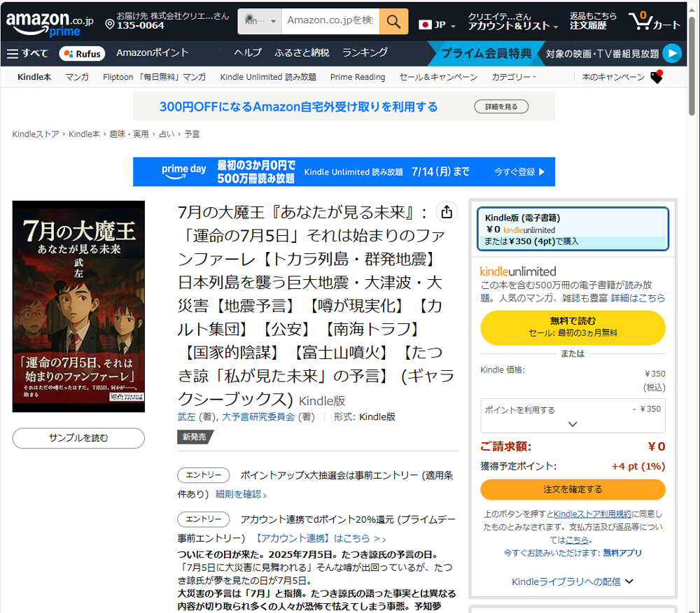
Task: Click the 新発売 badge
Action: click(195, 437)
